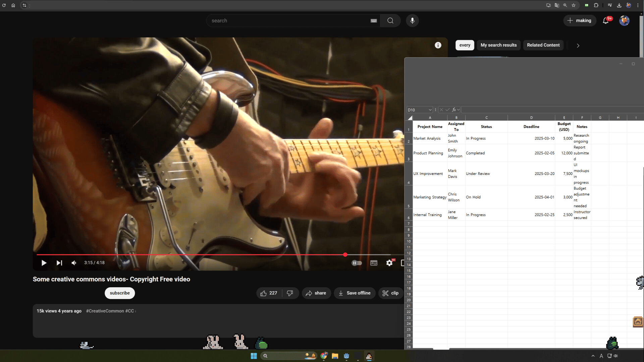
Task: Select the My search results chip
Action: [498, 45]
